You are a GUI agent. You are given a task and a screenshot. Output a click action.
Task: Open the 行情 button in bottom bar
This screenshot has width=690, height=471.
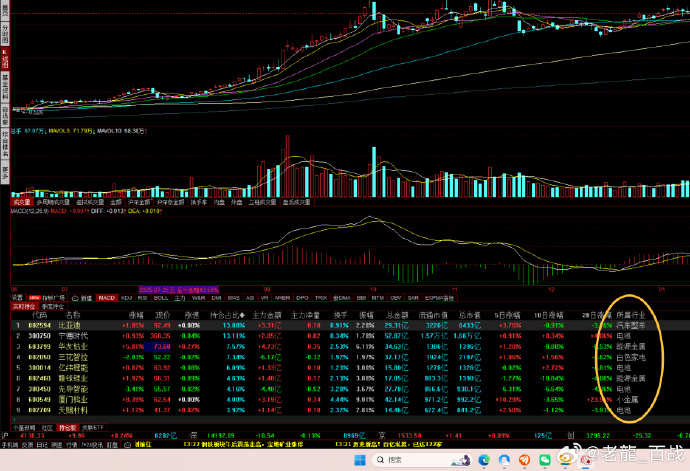(71, 445)
